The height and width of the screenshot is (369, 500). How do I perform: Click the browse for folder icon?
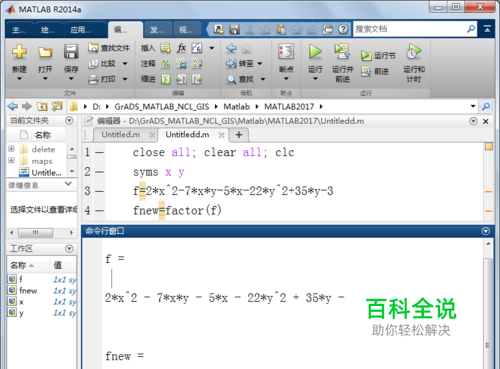click(x=57, y=106)
